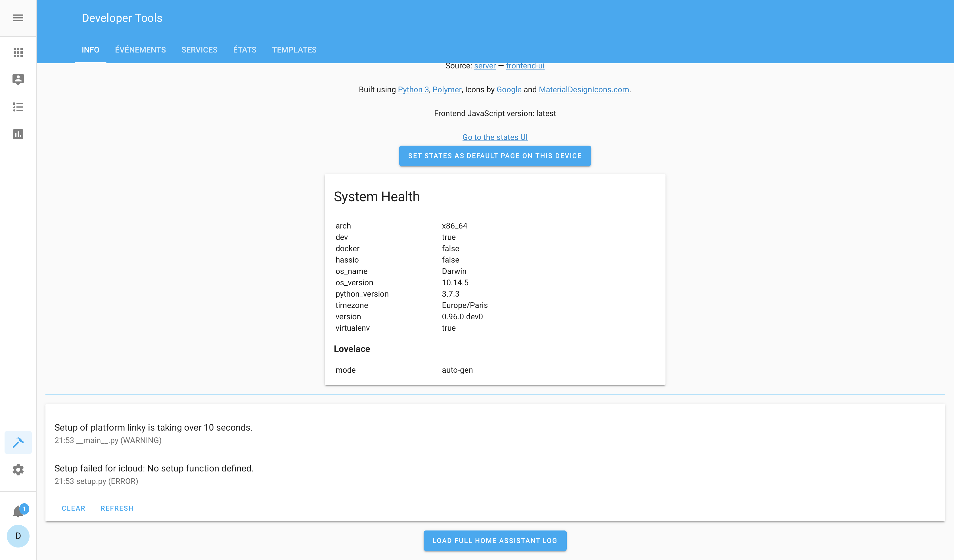
Task: Click REFRESH to reload the error log
Action: click(x=117, y=508)
